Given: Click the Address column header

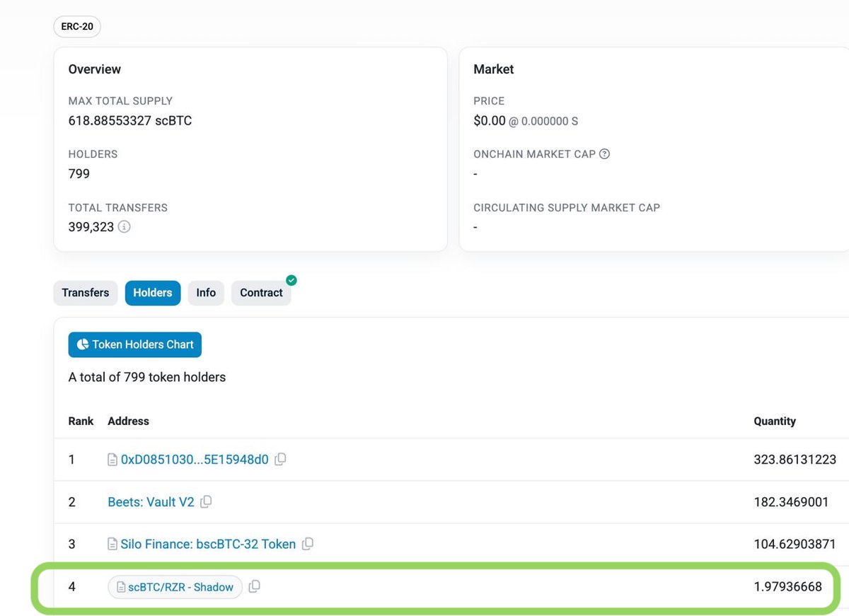Looking at the screenshot, I should (x=128, y=421).
